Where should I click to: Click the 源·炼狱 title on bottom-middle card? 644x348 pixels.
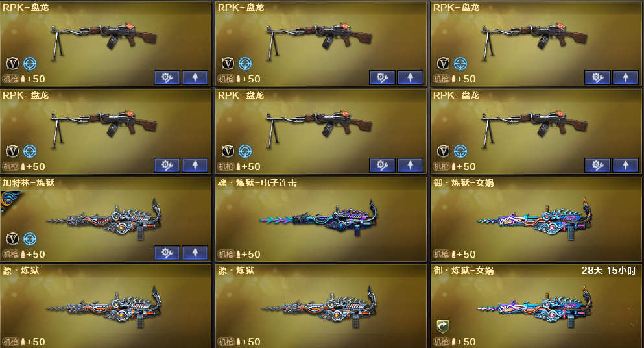pyautogui.click(x=236, y=271)
